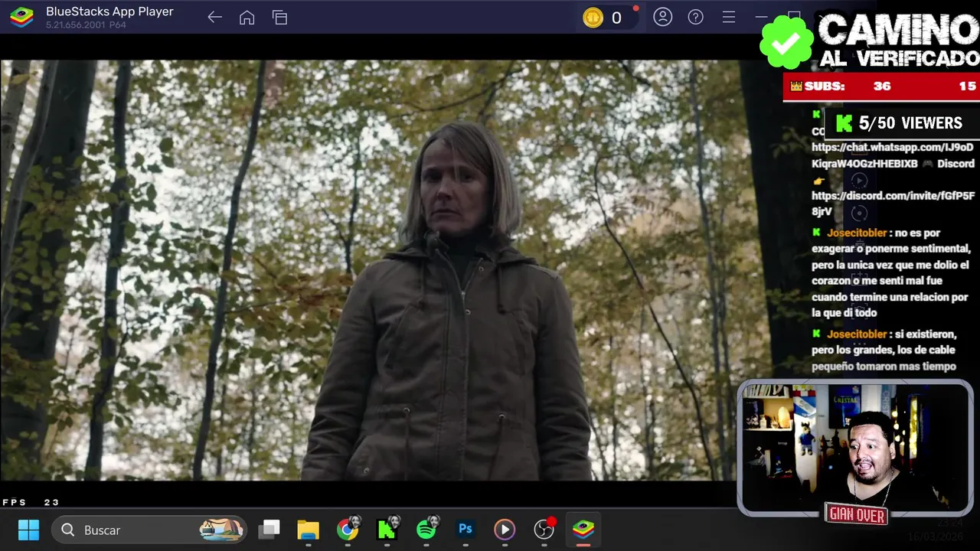Open the BlueStacks help menu

tap(695, 17)
